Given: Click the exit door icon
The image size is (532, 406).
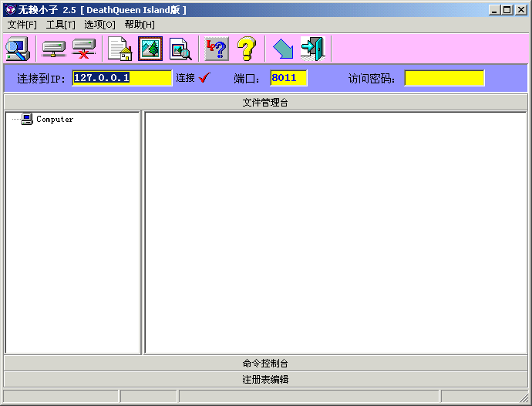Looking at the screenshot, I should click(312, 49).
